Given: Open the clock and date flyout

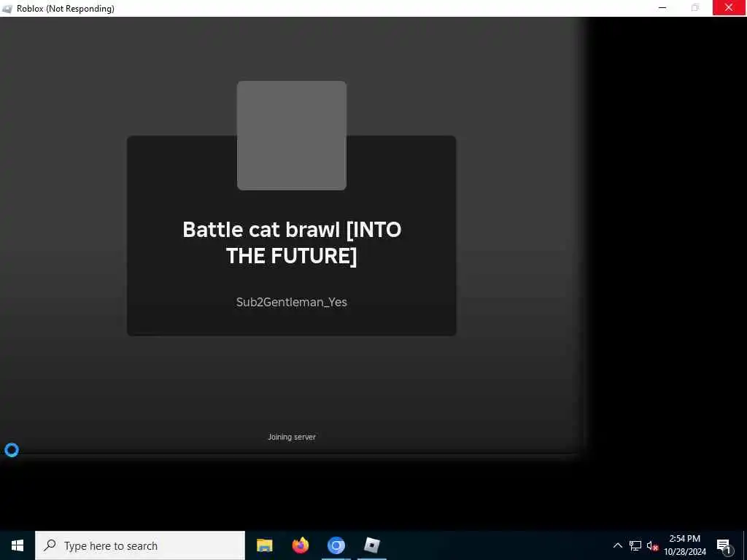Looking at the screenshot, I should point(685,545).
